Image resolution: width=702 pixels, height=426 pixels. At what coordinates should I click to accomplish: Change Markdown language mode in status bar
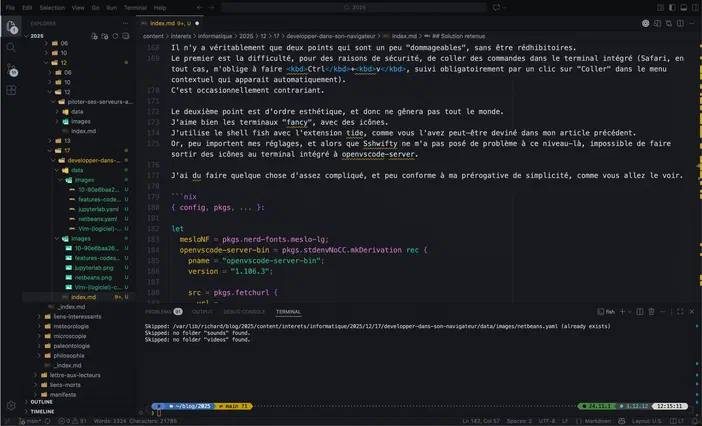(x=597, y=421)
